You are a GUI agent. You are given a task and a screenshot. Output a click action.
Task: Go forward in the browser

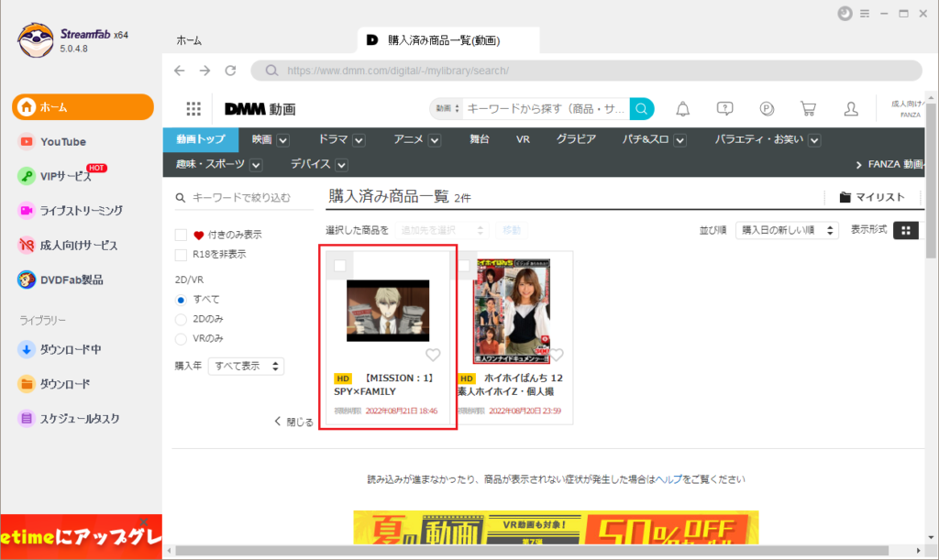(204, 71)
